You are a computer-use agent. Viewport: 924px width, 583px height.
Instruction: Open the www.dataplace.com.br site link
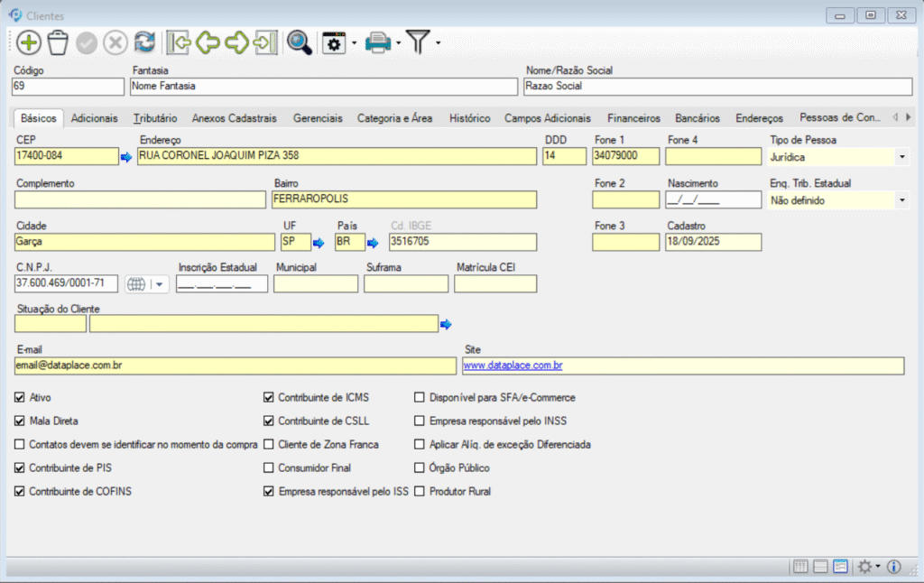click(513, 366)
